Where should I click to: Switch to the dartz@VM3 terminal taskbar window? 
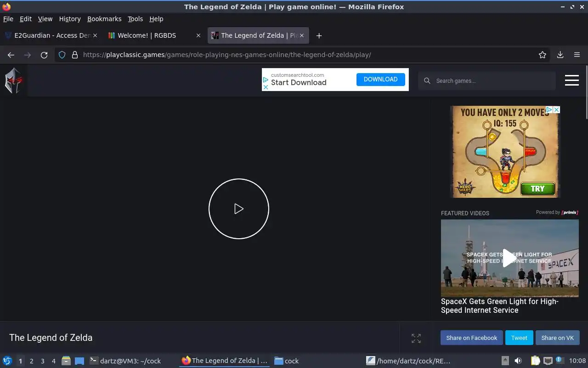[x=125, y=361]
